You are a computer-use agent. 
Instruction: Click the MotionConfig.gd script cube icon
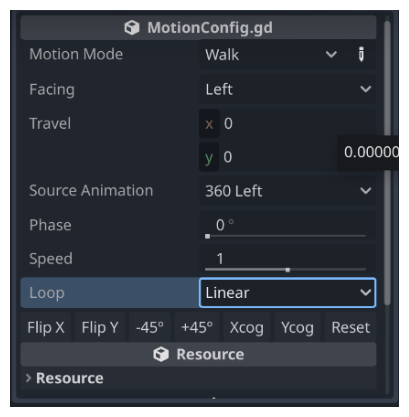(x=132, y=28)
